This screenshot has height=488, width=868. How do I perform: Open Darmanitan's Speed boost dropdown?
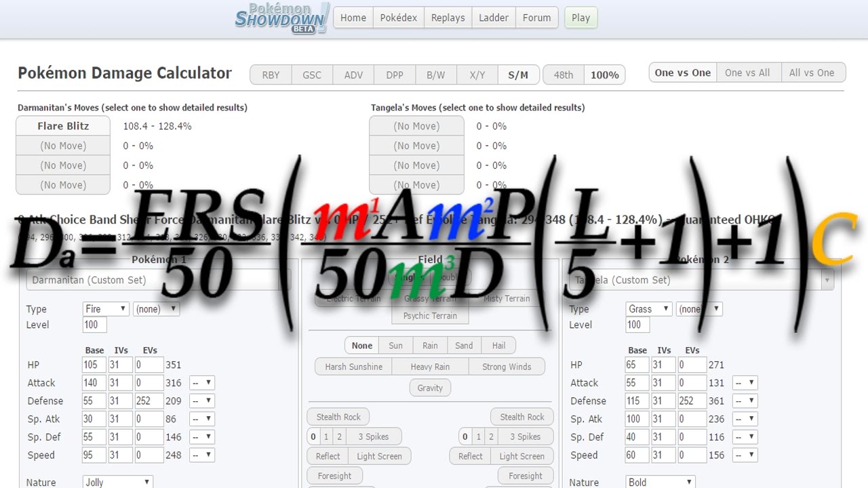tap(202, 455)
